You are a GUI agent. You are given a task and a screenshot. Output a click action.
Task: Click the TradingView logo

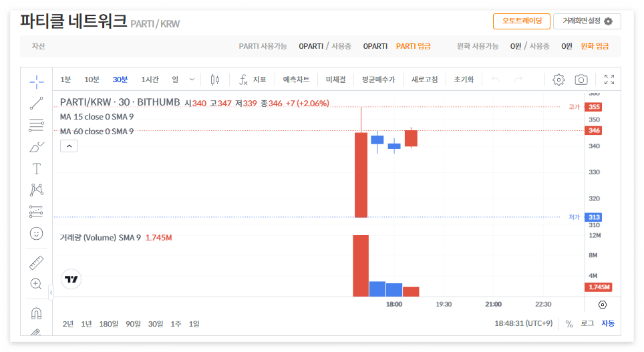[x=71, y=279]
